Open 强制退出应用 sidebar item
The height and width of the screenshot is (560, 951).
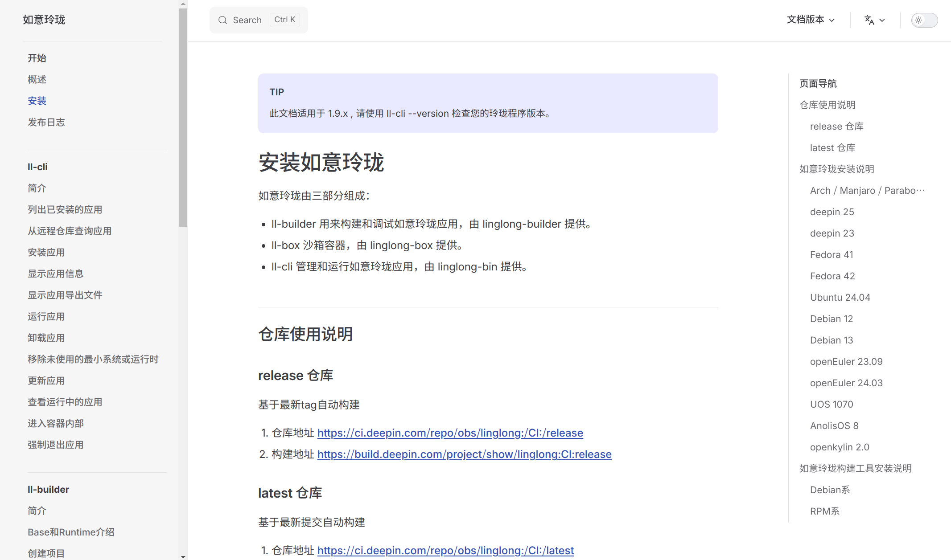pyautogui.click(x=56, y=445)
